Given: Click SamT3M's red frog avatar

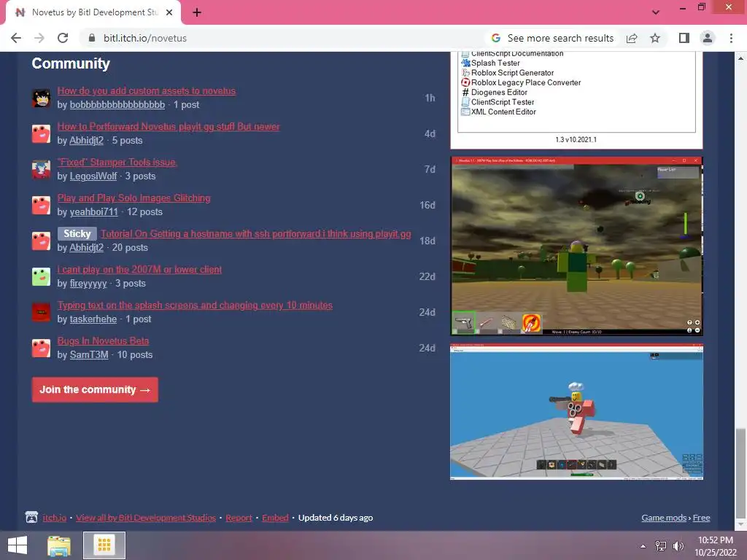Looking at the screenshot, I should 41,348.
